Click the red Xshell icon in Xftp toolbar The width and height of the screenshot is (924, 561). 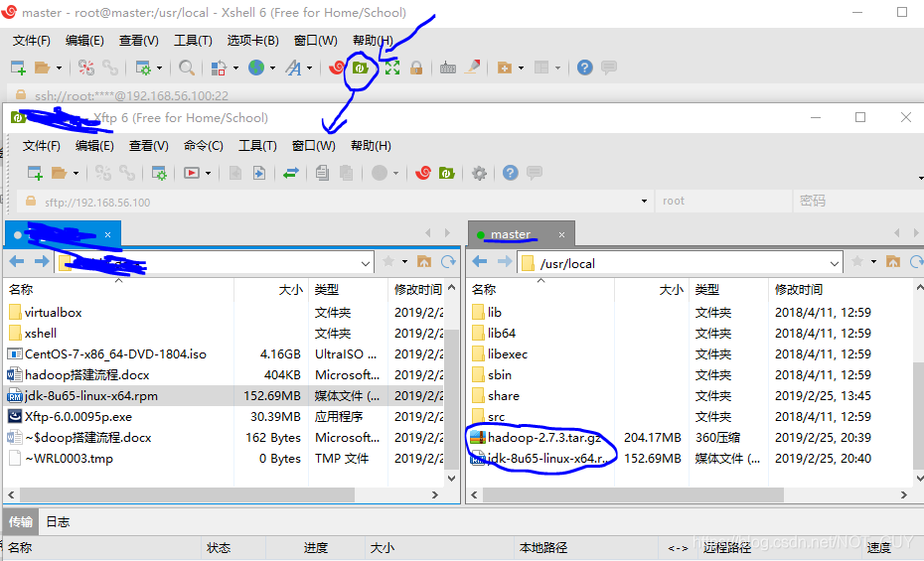(x=423, y=173)
